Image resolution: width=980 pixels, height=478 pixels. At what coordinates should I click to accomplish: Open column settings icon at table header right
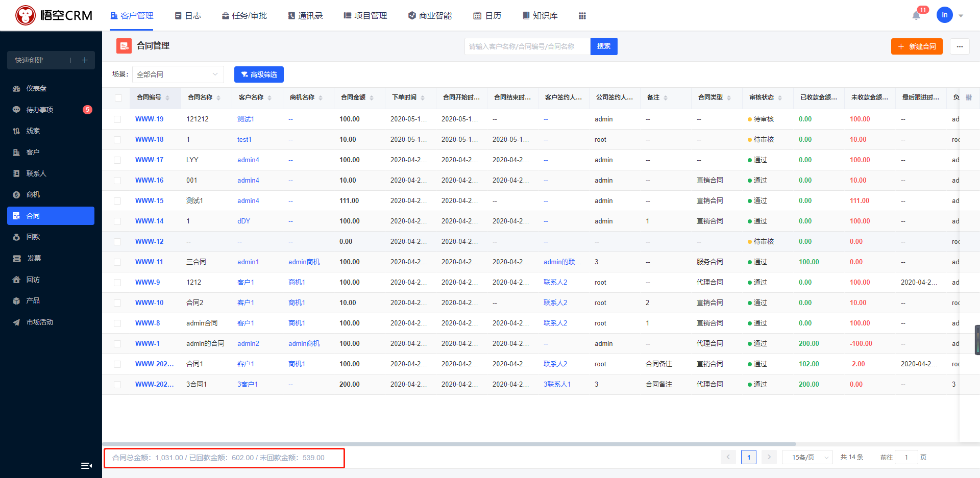pos(969,97)
